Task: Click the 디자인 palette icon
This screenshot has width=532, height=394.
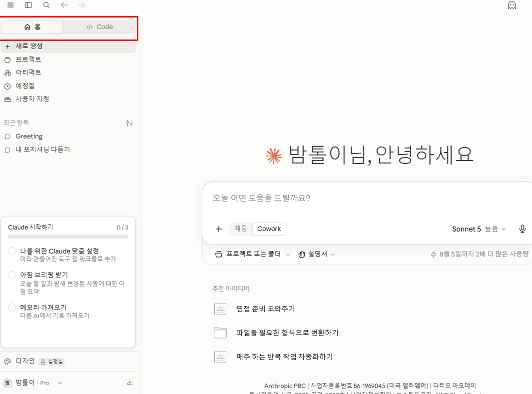Action: [x=7, y=361]
